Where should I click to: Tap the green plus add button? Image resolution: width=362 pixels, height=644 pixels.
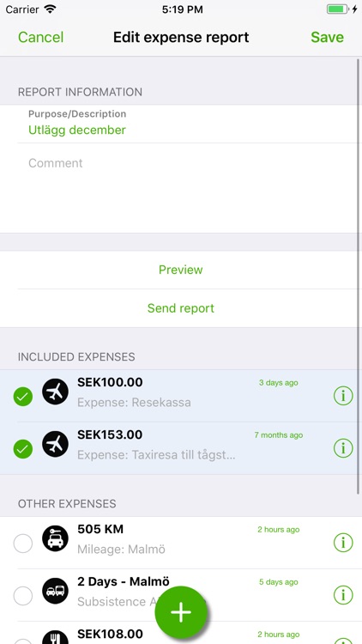(x=181, y=612)
